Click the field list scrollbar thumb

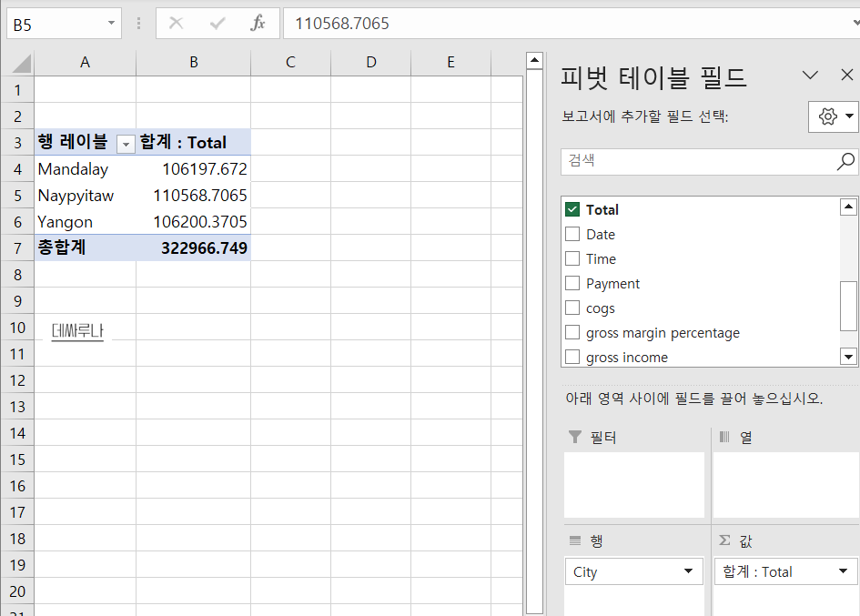coord(848,306)
